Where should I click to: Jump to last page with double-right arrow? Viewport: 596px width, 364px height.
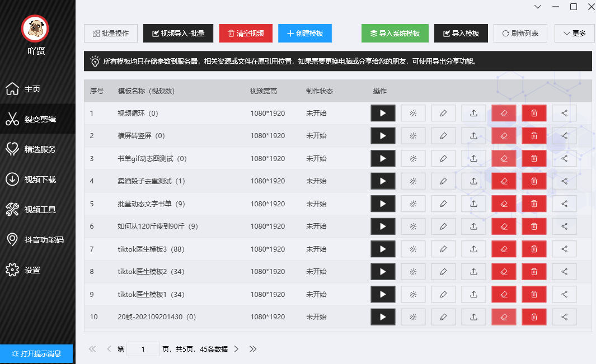click(253, 349)
